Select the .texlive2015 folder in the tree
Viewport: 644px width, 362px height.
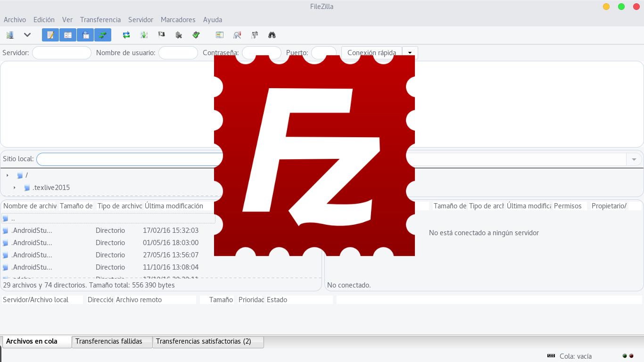pyautogui.click(x=51, y=188)
